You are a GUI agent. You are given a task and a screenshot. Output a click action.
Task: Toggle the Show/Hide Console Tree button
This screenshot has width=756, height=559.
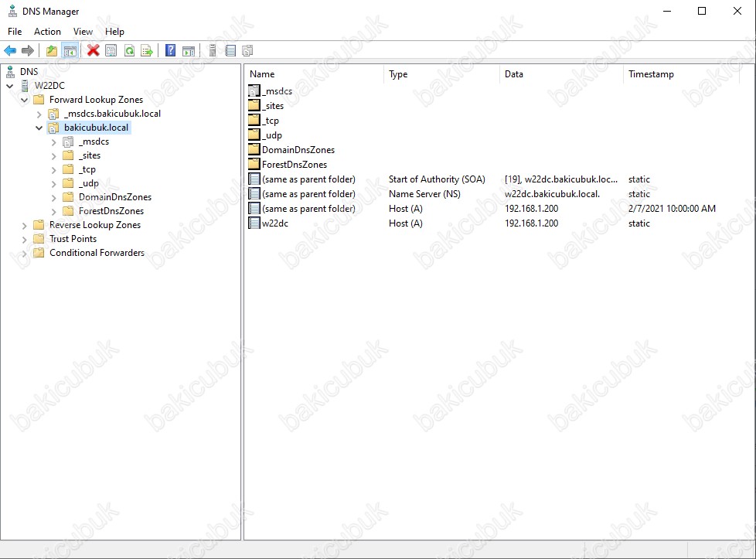(x=70, y=51)
